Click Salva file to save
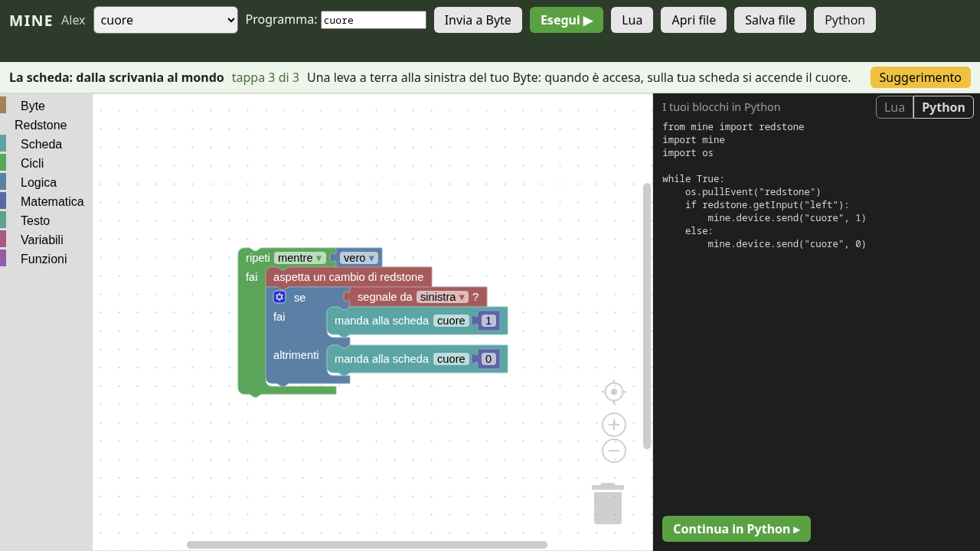980x551 pixels. [770, 20]
